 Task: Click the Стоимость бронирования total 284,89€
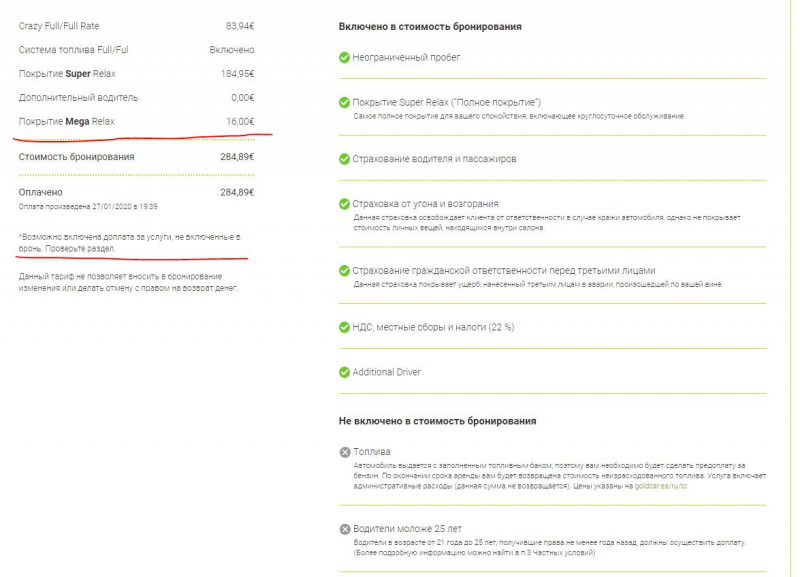point(237,157)
